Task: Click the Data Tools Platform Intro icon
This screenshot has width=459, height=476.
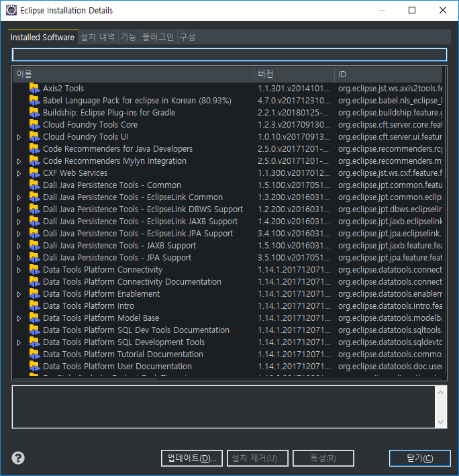Action: click(x=35, y=306)
